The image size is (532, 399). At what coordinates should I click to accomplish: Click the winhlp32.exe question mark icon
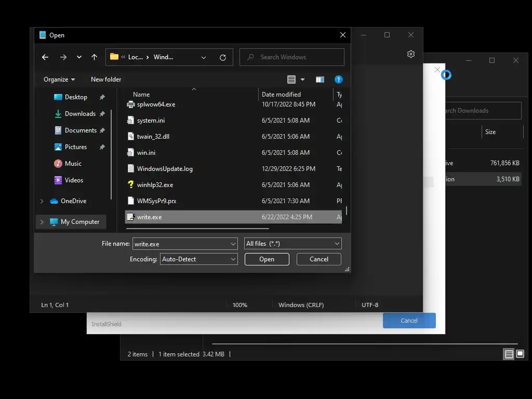(130, 184)
